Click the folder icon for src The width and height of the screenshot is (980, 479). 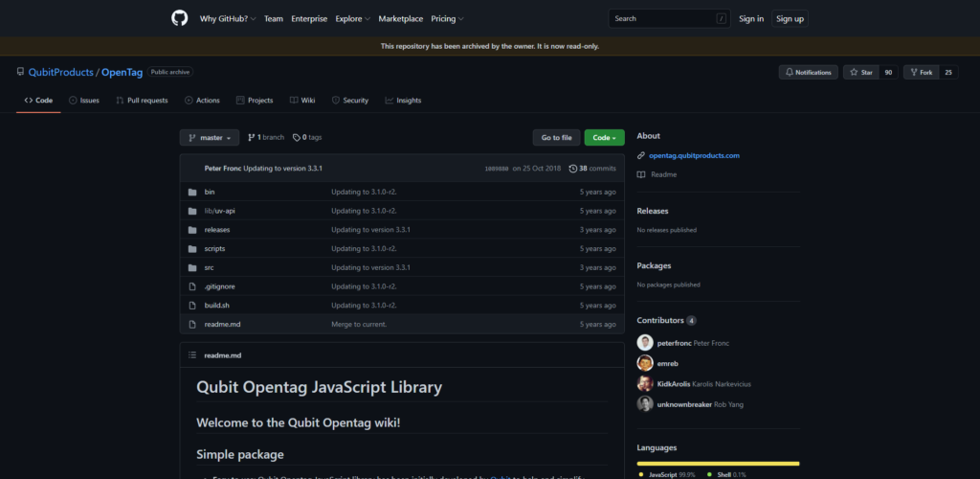point(192,267)
